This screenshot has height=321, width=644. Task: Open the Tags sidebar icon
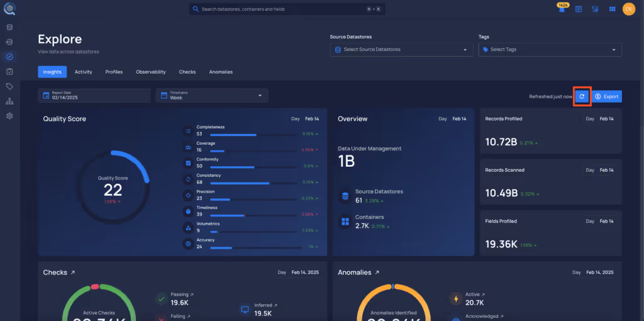coord(9,86)
